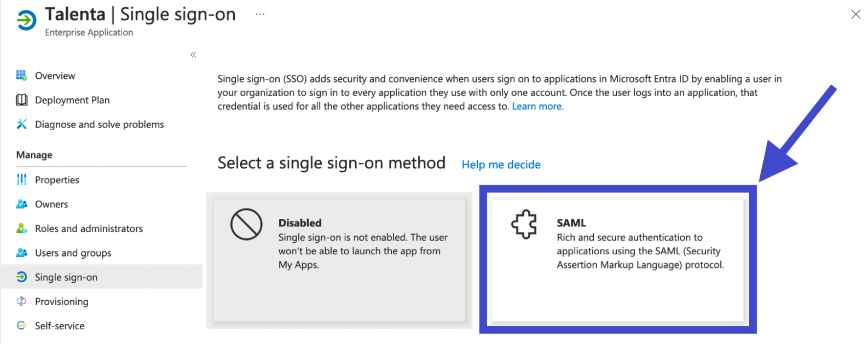Click the Roles and administrators icon
Viewport: 868px width, 344px height.
(21, 228)
